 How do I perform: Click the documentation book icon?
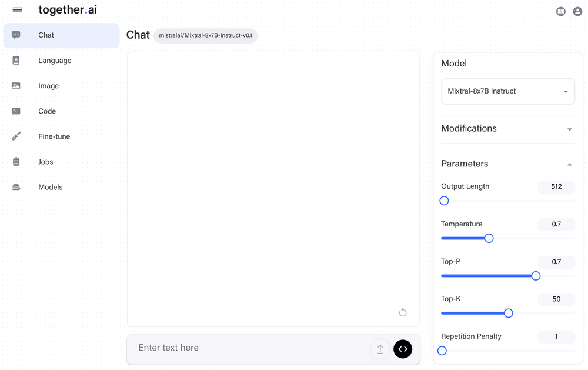560,12
